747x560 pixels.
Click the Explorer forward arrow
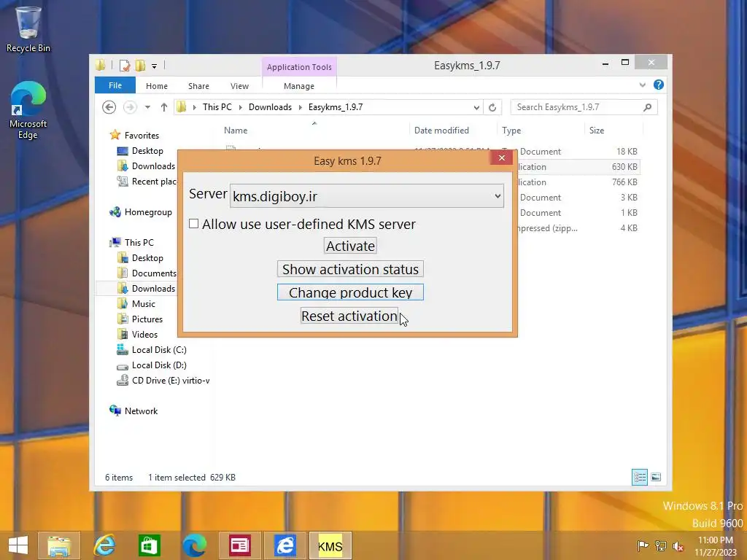130,107
